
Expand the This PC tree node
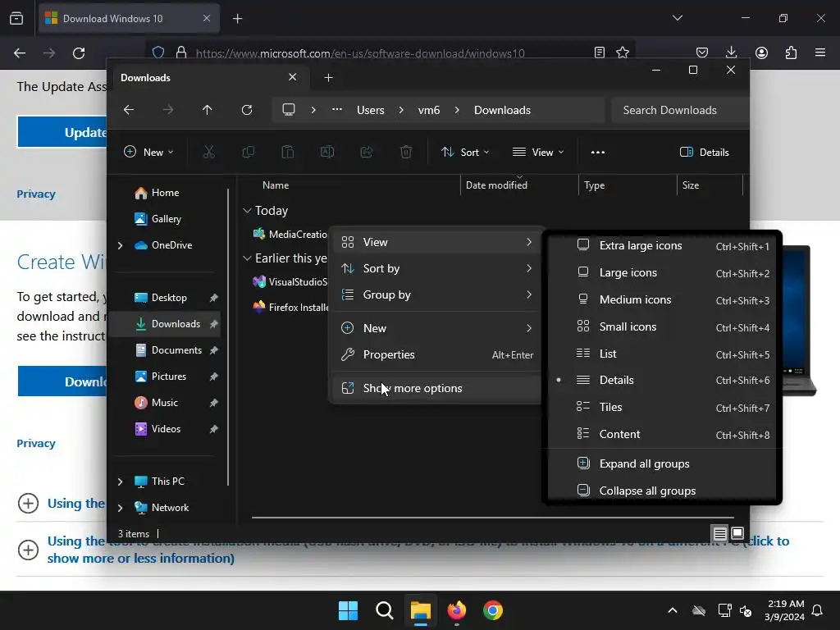coord(120,482)
